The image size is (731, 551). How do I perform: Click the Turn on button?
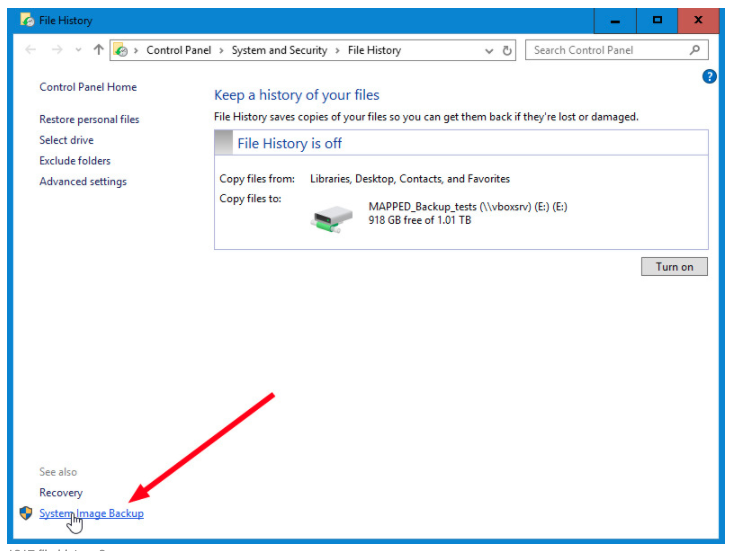tap(674, 267)
